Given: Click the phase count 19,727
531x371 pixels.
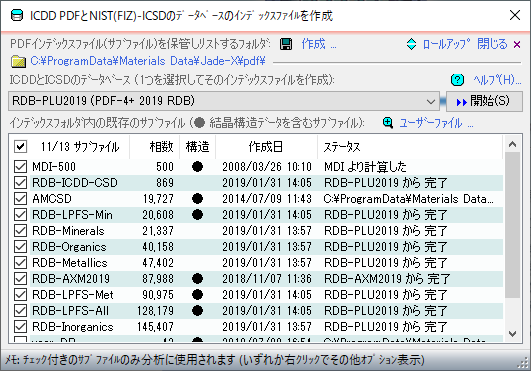Looking at the screenshot, I should pyautogui.click(x=158, y=198).
